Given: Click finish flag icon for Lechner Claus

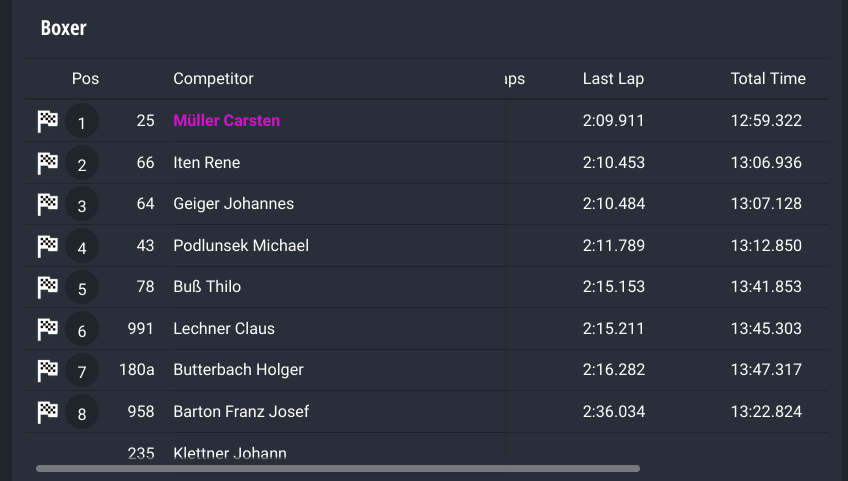Looking at the screenshot, I should click(48, 330).
